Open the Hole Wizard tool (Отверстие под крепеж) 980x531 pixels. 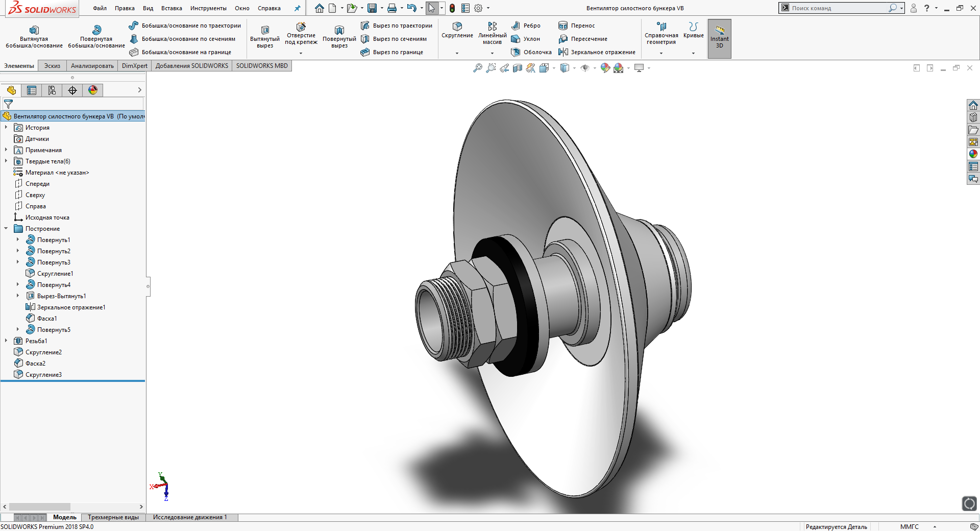301,28
